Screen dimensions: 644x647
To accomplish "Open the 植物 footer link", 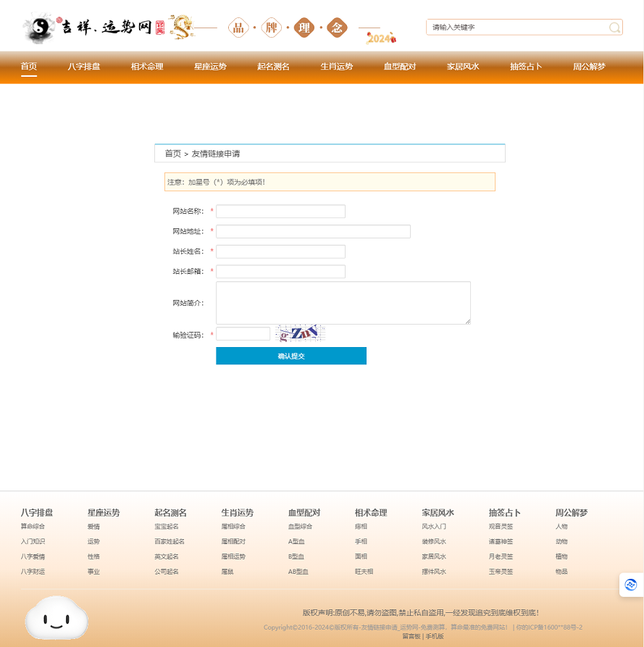I will [561, 556].
